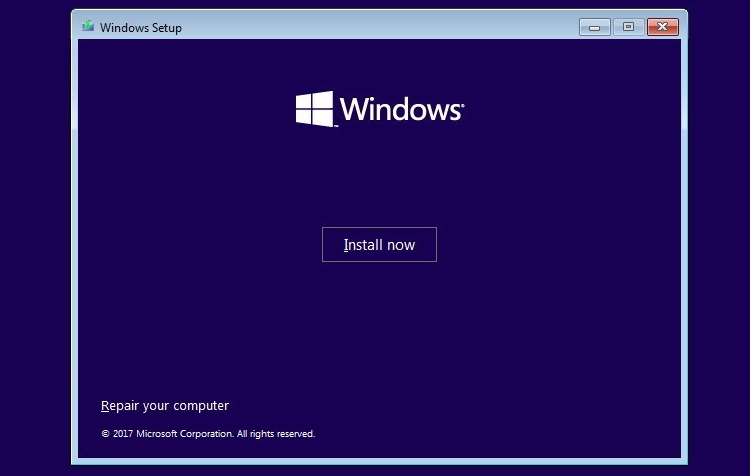
Task: Minimize the Windows Setup window
Action: (594, 27)
